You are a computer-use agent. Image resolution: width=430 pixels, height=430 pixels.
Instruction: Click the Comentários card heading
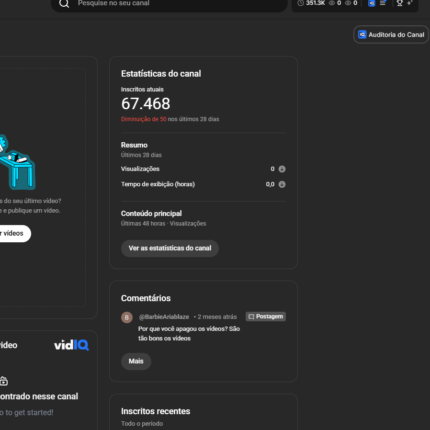pyautogui.click(x=146, y=298)
